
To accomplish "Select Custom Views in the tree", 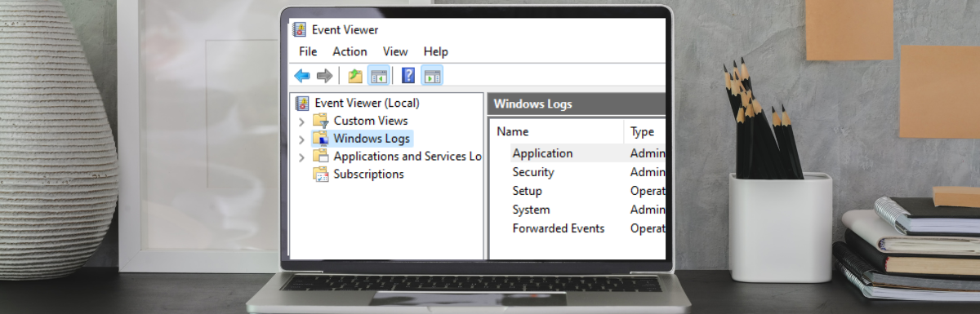I will point(370,121).
